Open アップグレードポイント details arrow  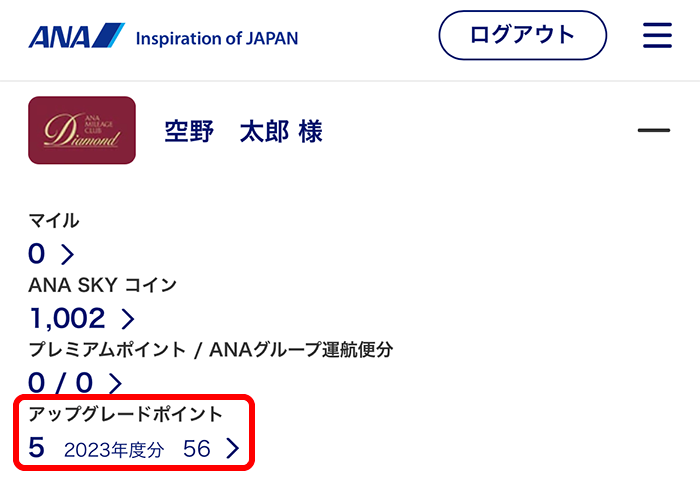click(233, 449)
